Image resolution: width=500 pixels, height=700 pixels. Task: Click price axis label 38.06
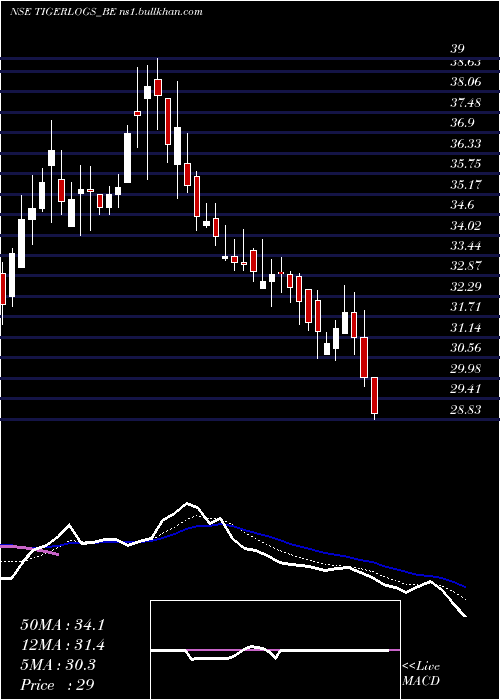click(x=465, y=82)
